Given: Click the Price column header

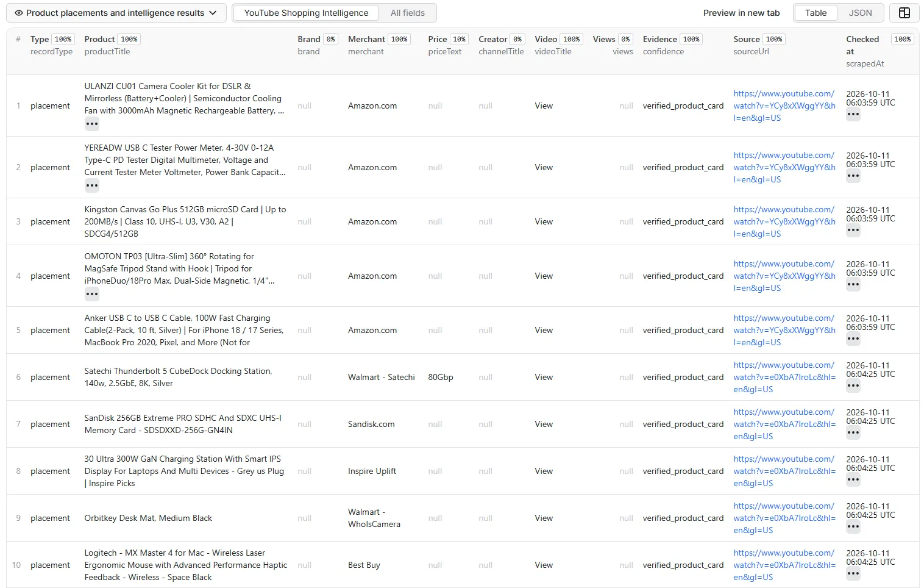Looking at the screenshot, I should coord(438,39).
